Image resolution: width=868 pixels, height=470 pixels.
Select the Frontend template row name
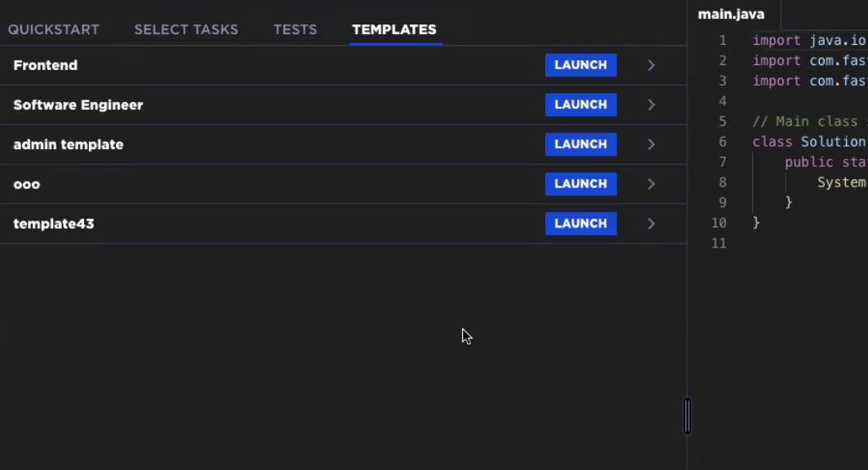[46, 65]
